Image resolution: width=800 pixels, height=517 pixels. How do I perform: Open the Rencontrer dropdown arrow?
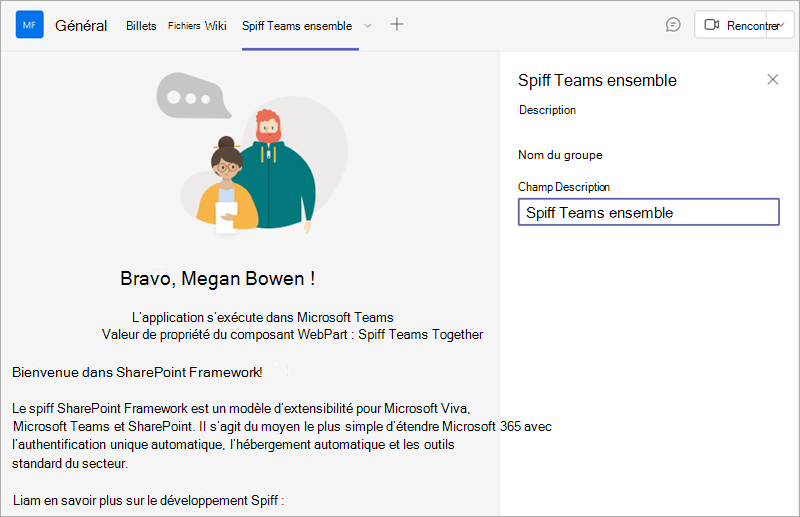point(781,25)
